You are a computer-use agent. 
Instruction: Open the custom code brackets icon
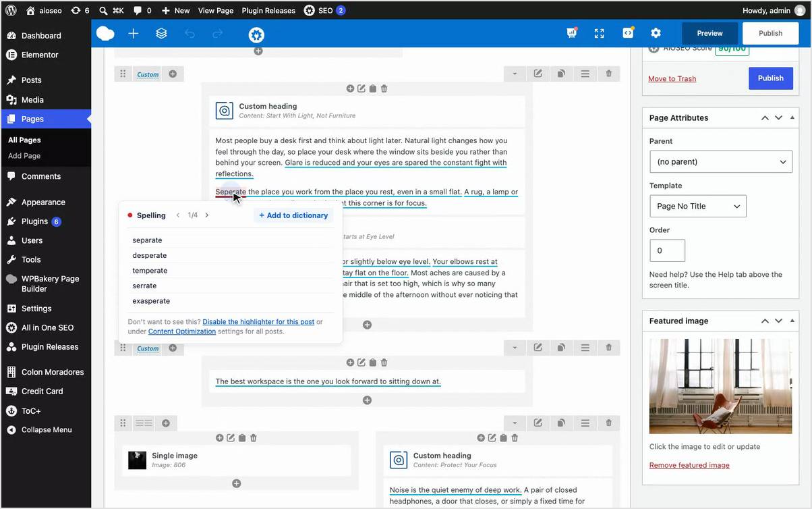coord(628,33)
